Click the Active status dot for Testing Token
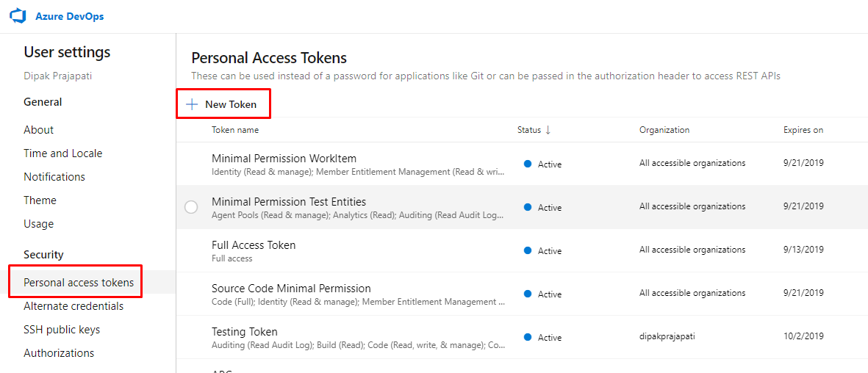The height and width of the screenshot is (373, 868). [528, 337]
